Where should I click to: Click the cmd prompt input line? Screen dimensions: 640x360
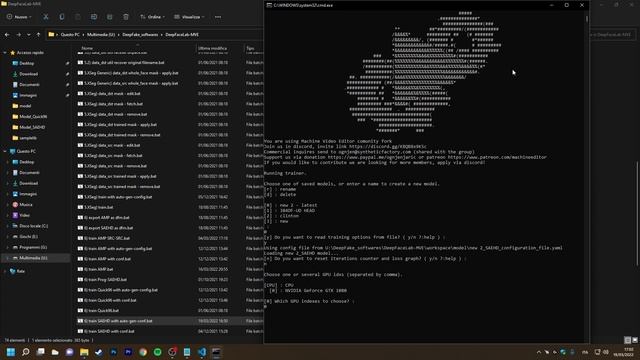(x=424, y=307)
